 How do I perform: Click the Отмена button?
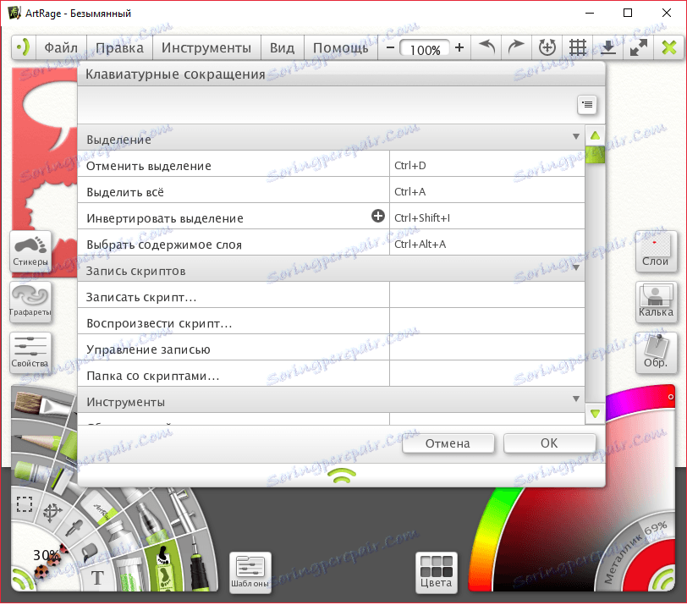pyautogui.click(x=448, y=443)
